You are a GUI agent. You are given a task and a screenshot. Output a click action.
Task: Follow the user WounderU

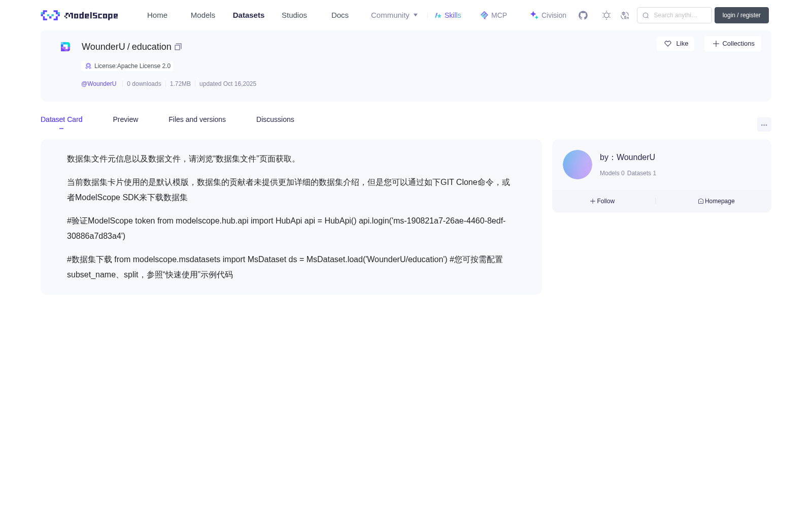602,201
